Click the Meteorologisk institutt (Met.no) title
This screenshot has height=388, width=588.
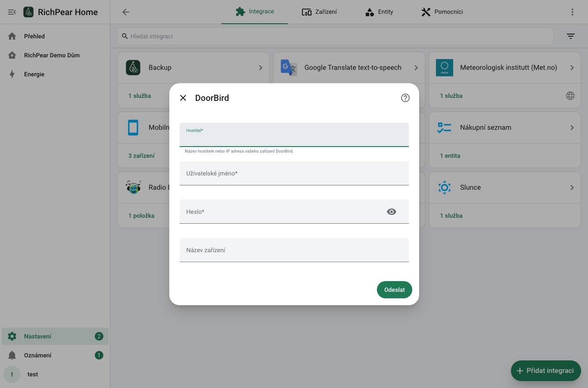click(x=508, y=68)
